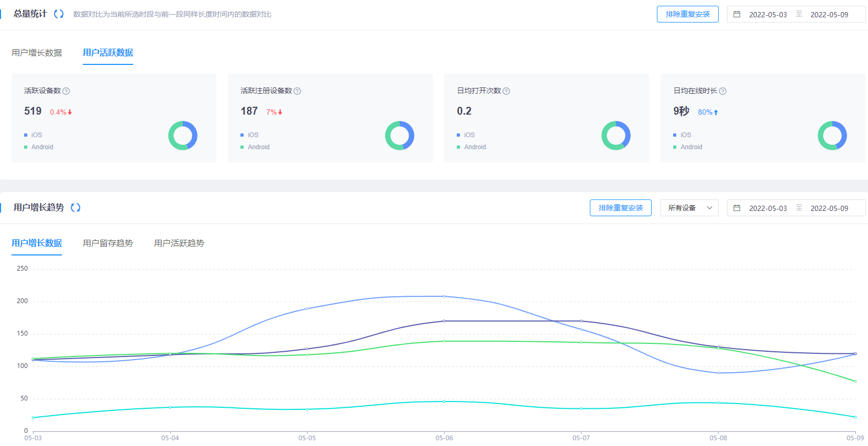This screenshot has width=868, height=446.
Task: Open the top start date 2022-05-03 picker
Action: click(x=767, y=15)
